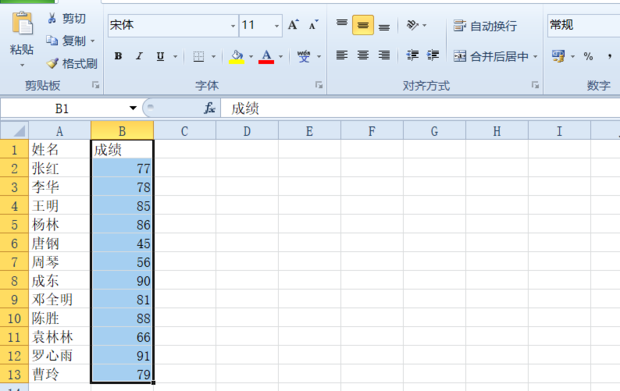Open the paste options dropdown arrow
Image resolution: width=620 pixels, height=391 pixels.
point(22,64)
